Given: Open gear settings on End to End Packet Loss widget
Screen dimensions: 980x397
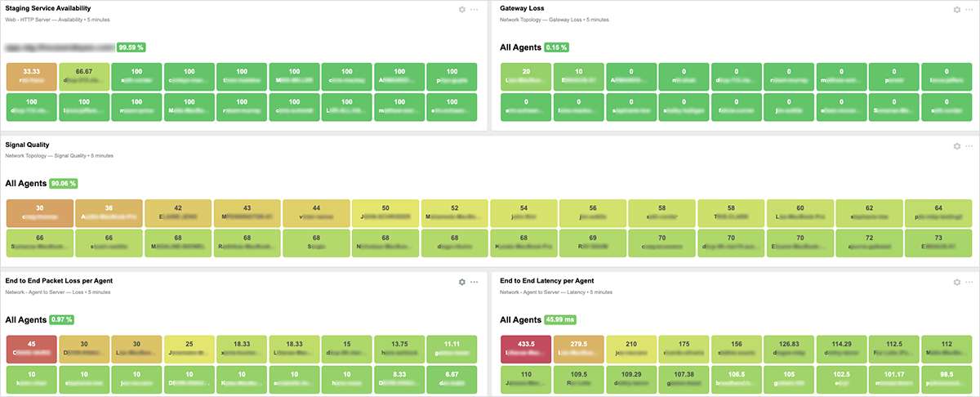Looking at the screenshot, I should point(462,282).
